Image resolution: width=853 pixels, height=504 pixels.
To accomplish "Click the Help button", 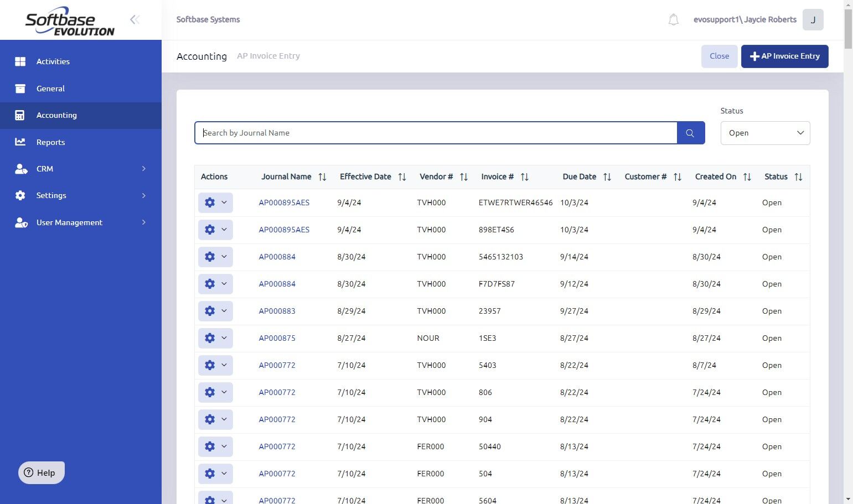I will (x=42, y=472).
